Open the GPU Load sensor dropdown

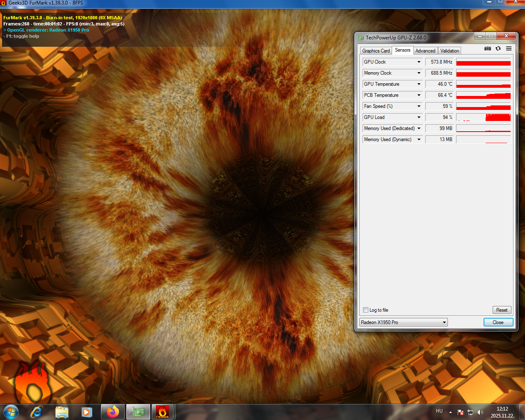point(419,117)
